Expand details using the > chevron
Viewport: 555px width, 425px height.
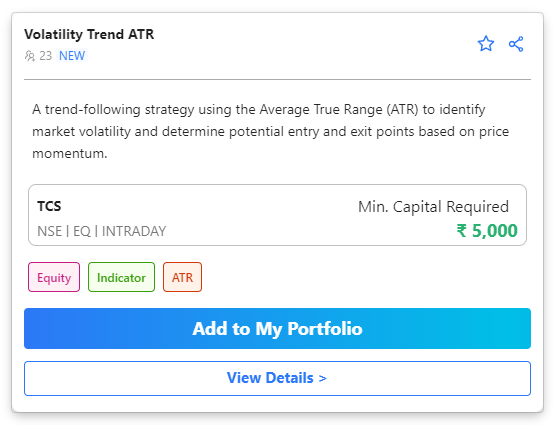pos(322,379)
